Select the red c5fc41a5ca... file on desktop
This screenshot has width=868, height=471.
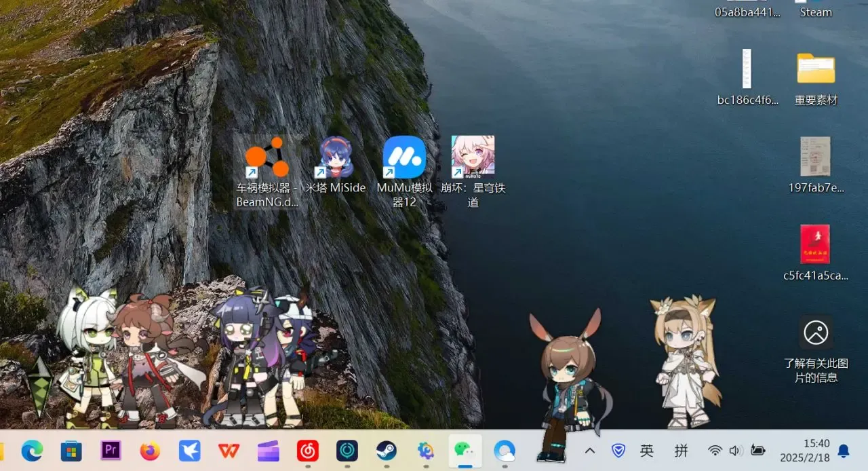tap(816, 253)
